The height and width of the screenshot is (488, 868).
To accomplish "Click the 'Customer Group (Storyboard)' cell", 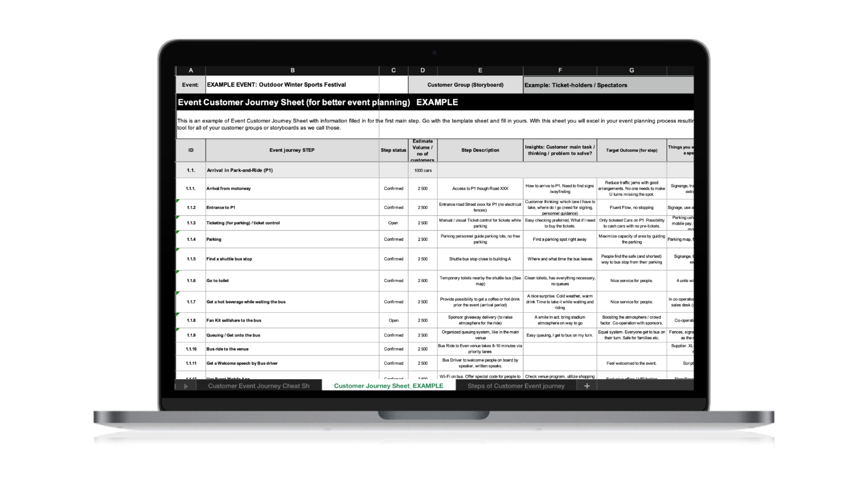I will point(465,84).
